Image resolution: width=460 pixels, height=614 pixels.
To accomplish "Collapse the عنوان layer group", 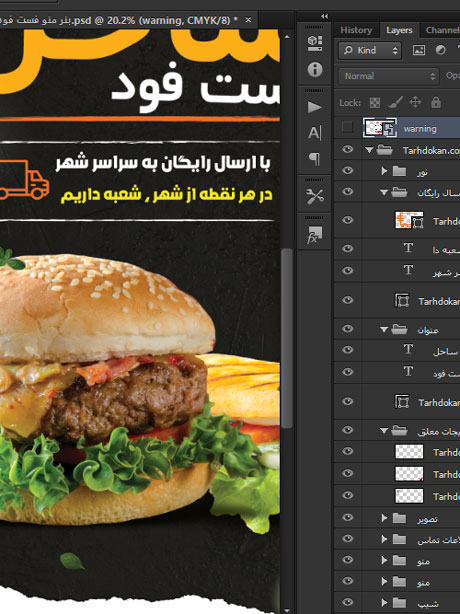I will pos(384,330).
